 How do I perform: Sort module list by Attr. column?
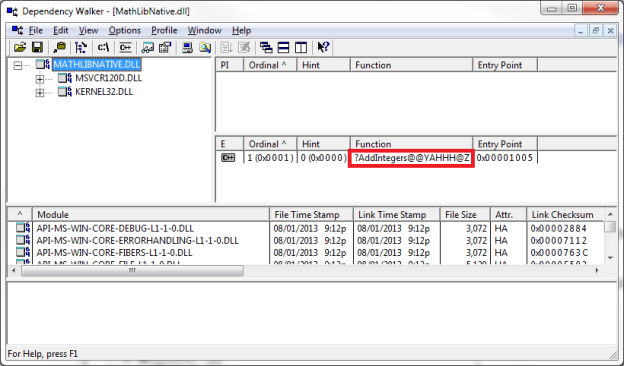pos(509,215)
